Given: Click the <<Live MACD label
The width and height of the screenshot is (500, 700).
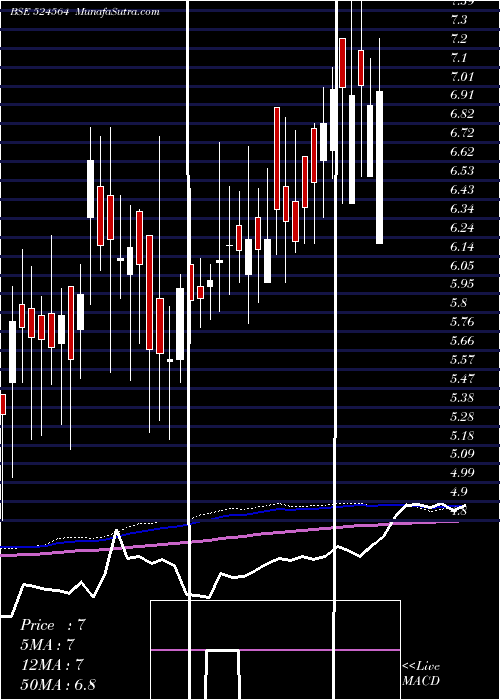Looking at the screenshot, I should click(421, 674).
